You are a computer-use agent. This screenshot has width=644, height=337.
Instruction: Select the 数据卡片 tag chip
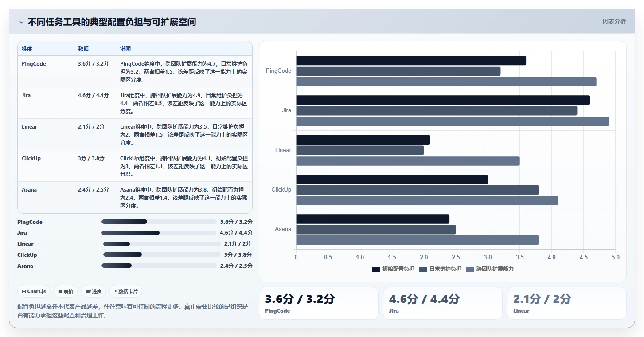coord(126,291)
